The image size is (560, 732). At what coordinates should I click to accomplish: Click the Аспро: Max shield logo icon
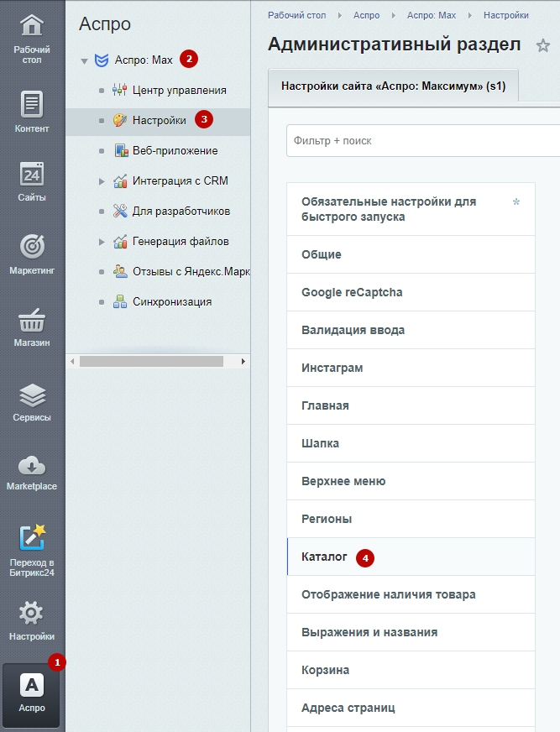coord(102,60)
